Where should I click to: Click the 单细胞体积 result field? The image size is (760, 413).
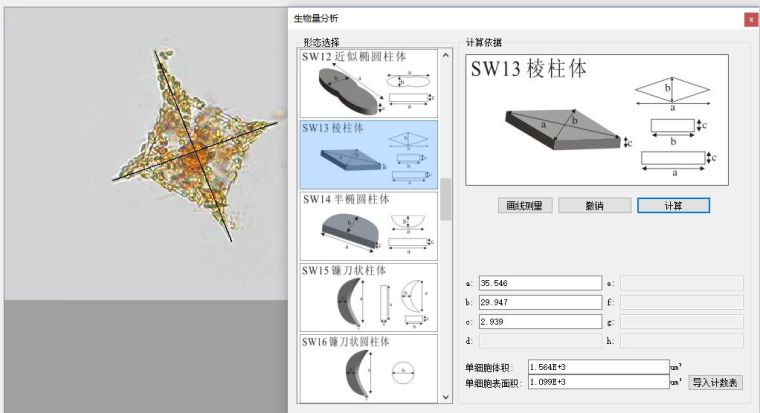597,366
